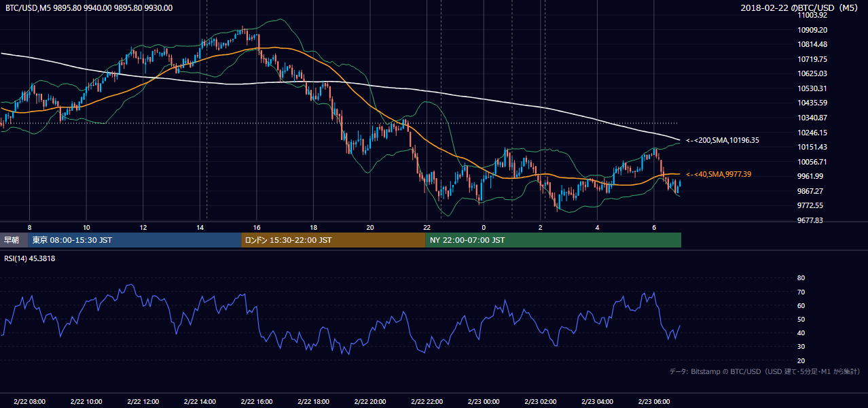Click RSI axis level 50
Screen dimensions: 868x408
pyautogui.click(x=801, y=319)
